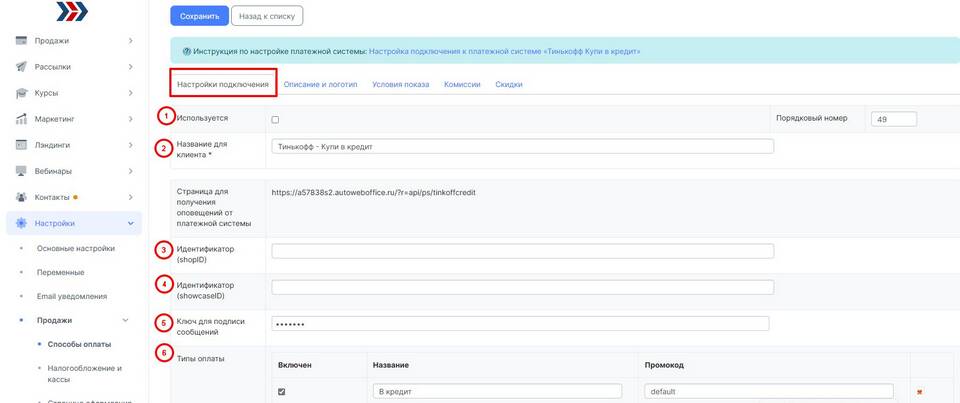Image resolution: width=960 pixels, height=403 pixels.
Task: Click the Название column header
Action: pos(391,365)
